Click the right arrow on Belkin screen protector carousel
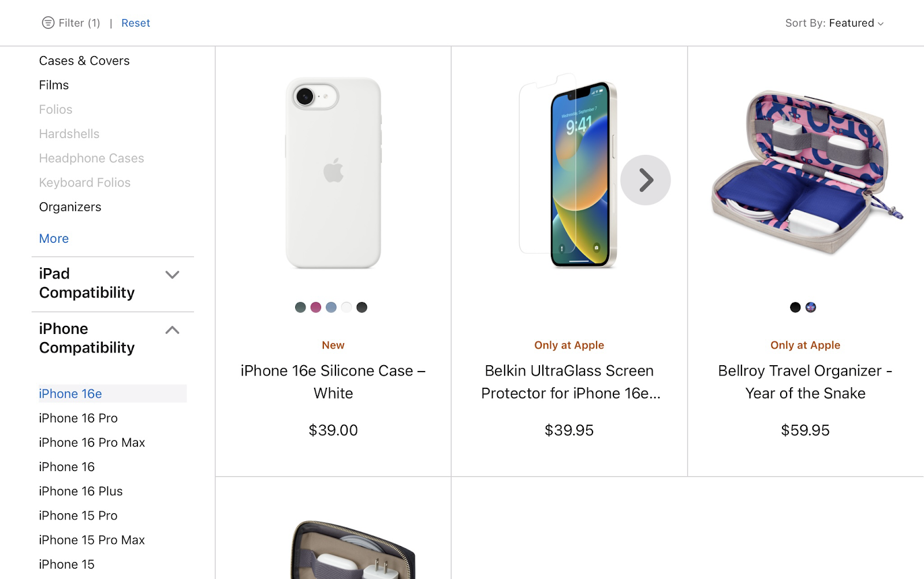924x579 pixels. pos(645,180)
